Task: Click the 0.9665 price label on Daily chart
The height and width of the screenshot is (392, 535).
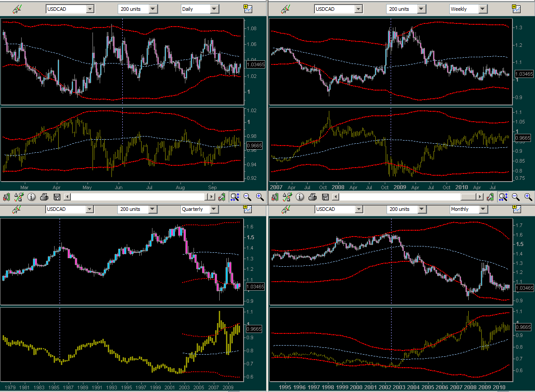Action: click(254, 146)
